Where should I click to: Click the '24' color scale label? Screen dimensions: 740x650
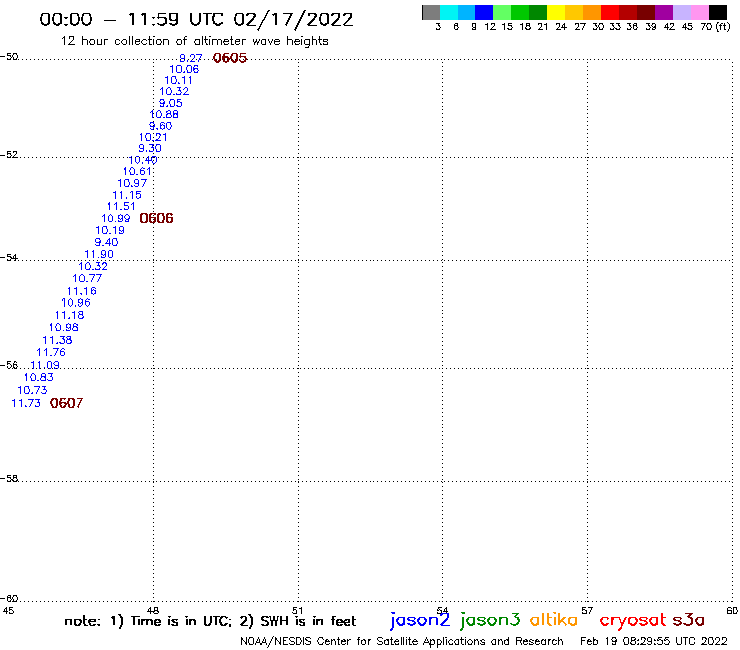click(561, 27)
